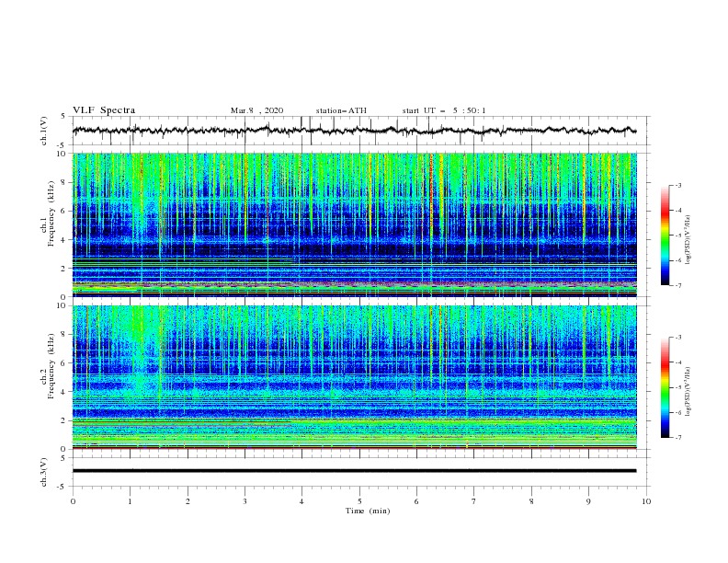Click the time axis tick label "2"

[188, 501]
